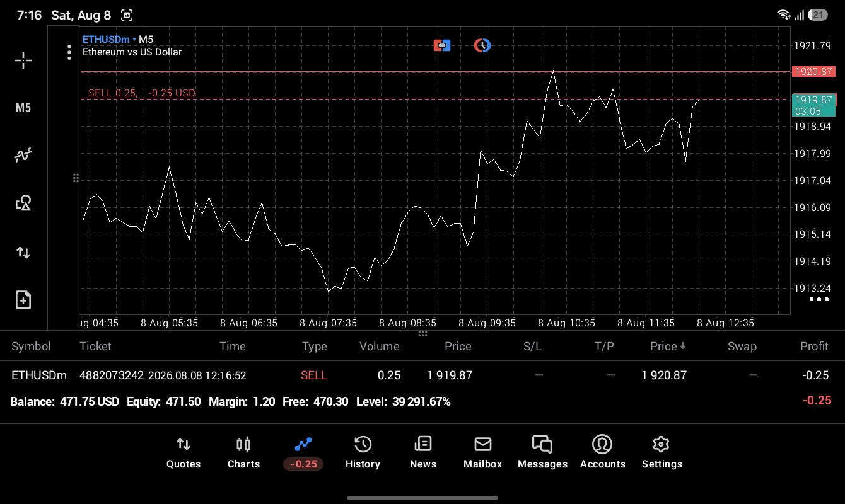Screen dimensions: 845x504
Task: Select the 1920.87 red price level line
Action: (x=435, y=72)
